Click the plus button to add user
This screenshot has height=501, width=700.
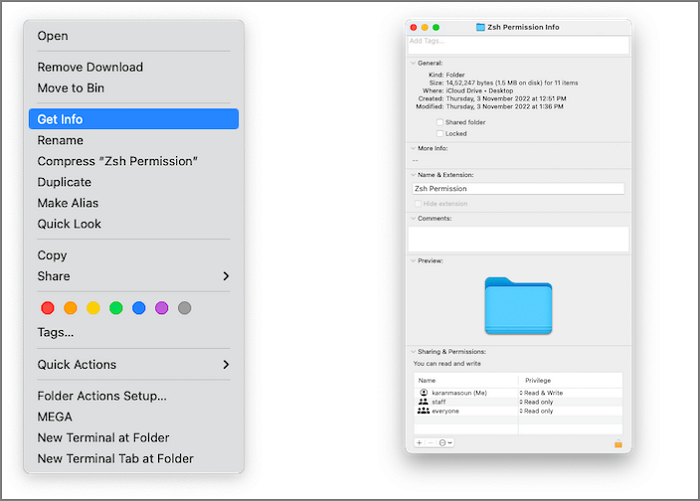pyautogui.click(x=419, y=442)
